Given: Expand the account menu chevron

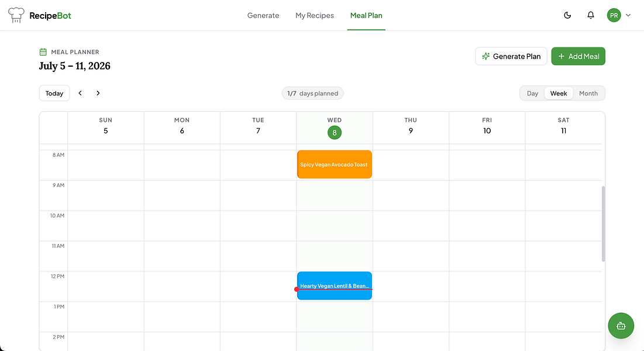Looking at the screenshot, I should (x=628, y=15).
